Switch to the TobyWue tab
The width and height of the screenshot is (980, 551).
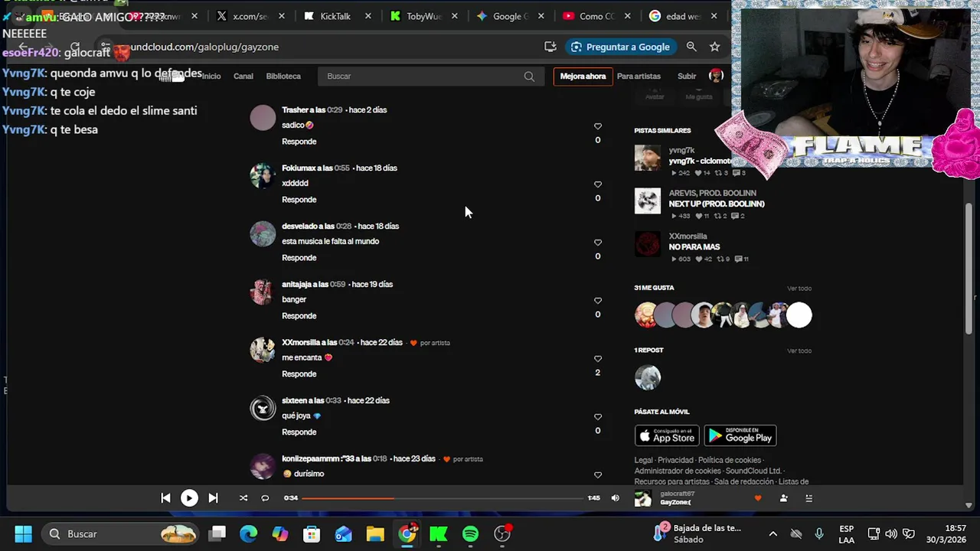[423, 16]
